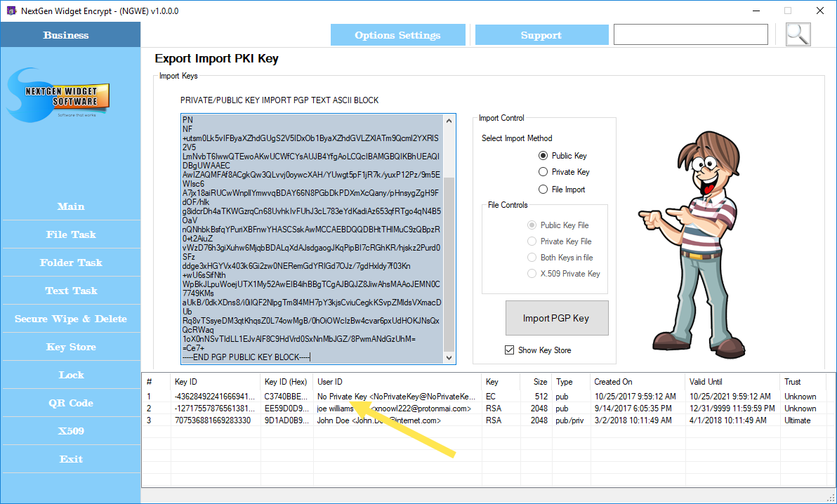Click into the PGP ASCII block text area
This screenshot has height=504, width=837.
tap(312, 239)
